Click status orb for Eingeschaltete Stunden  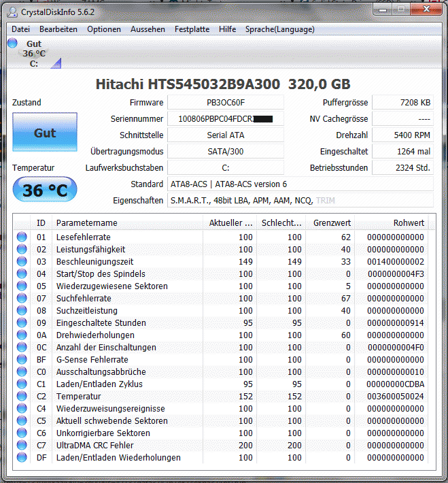(22, 322)
